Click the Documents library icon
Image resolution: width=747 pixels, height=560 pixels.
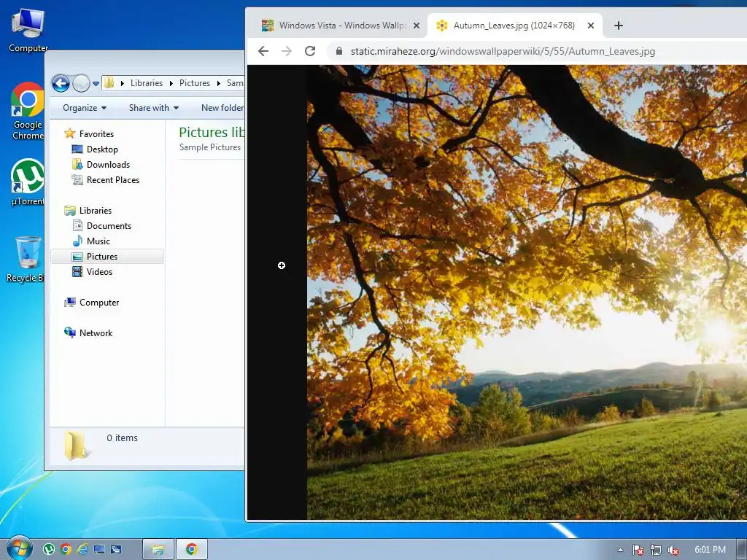pos(77,225)
